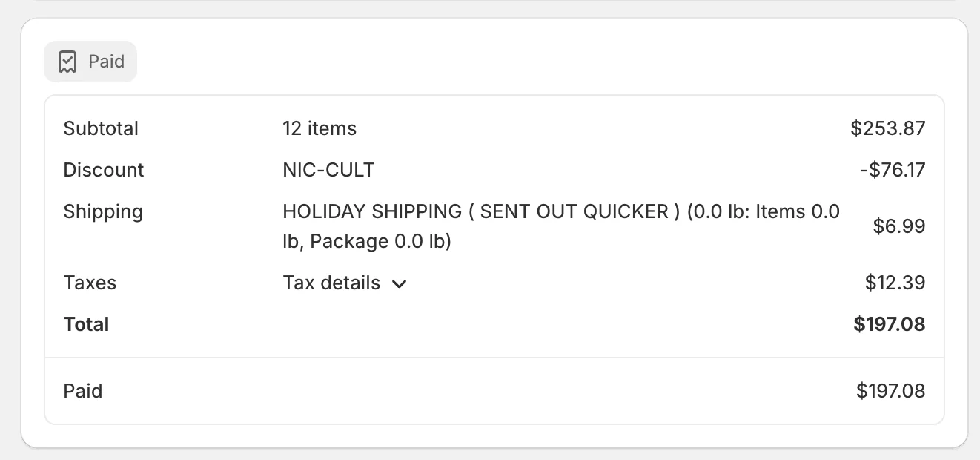980x460 pixels.
Task: Select the NIC-CULT discount code
Action: 328,170
